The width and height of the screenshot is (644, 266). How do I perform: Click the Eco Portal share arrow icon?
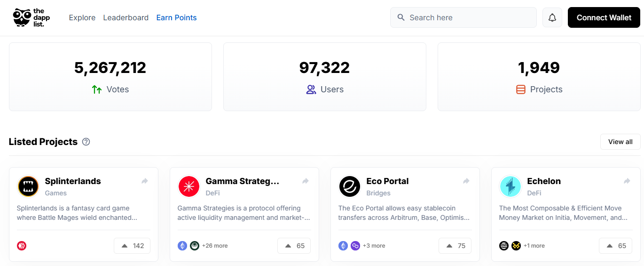tap(466, 181)
